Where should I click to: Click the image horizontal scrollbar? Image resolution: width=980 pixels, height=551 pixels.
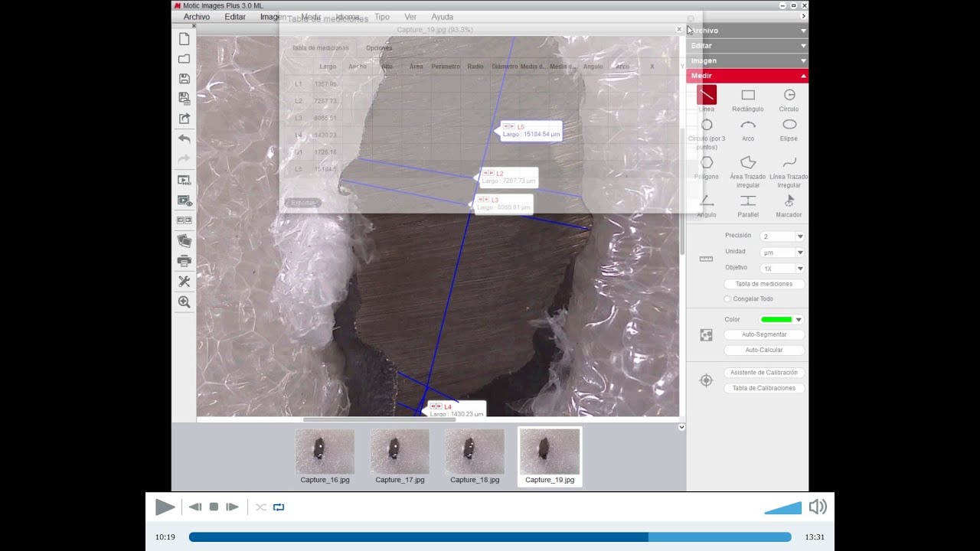click(380, 419)
